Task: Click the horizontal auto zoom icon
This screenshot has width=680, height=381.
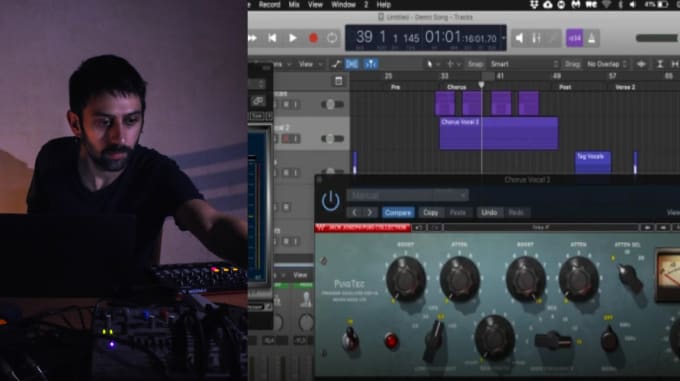Action: coord(675,64)
